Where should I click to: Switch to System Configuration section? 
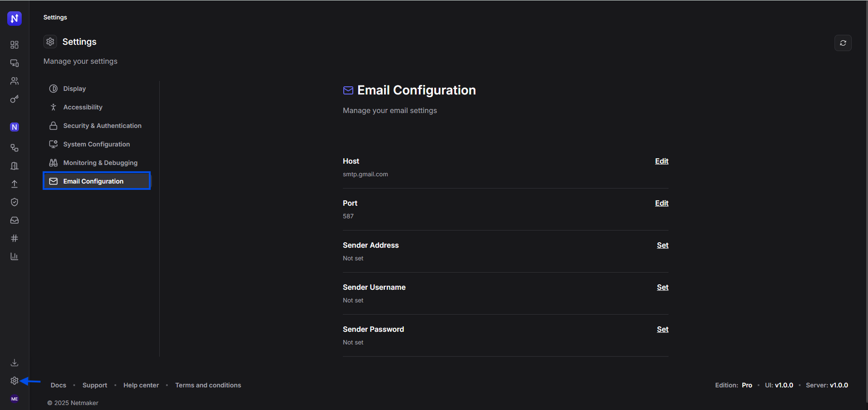[x=96, y=144]
